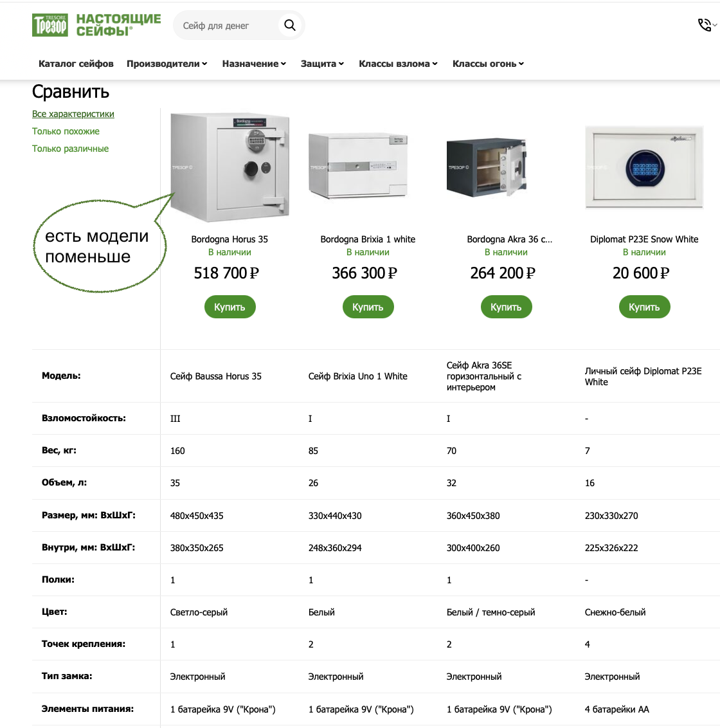Click the Взломостойкость row label

click(84, 418)
